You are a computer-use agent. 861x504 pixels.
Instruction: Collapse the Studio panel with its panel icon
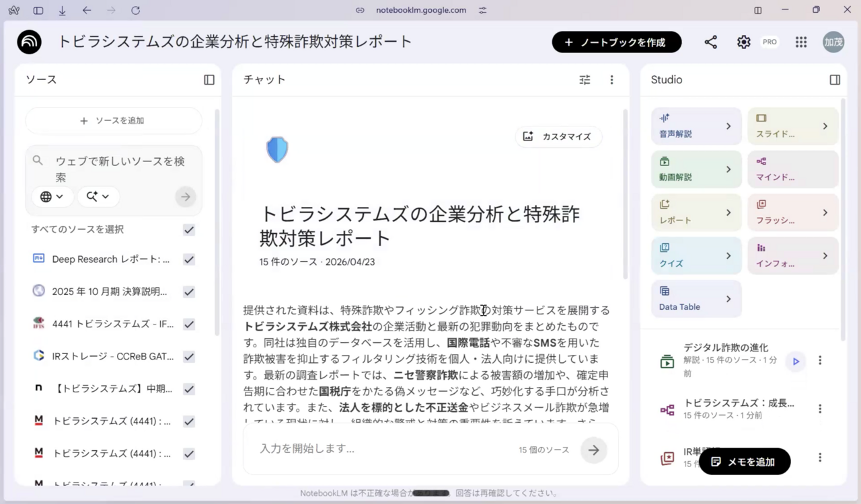pyautogui.click(x=835, y=80)
